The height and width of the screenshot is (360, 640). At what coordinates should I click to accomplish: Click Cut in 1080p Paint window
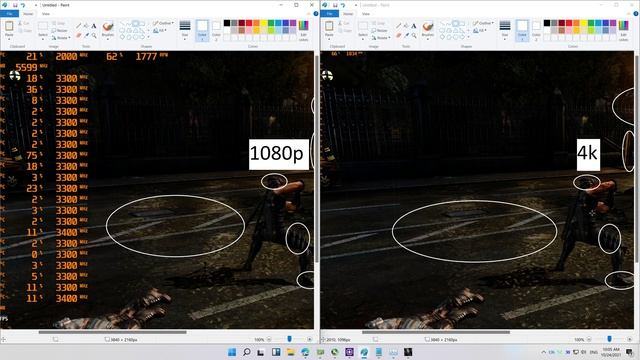(24, 23)
